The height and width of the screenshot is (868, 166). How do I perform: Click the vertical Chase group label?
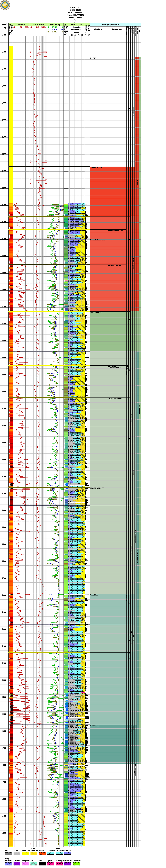click(129, 240)
